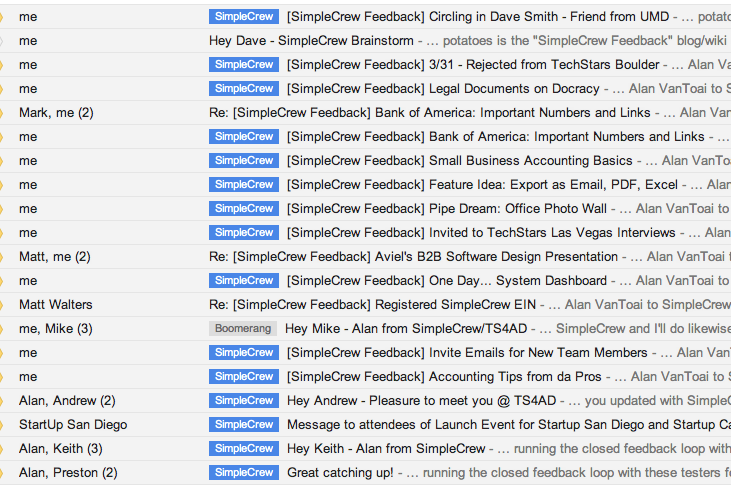Click SimpleCrew label on Great catching up! email

[x=244, y=472]
